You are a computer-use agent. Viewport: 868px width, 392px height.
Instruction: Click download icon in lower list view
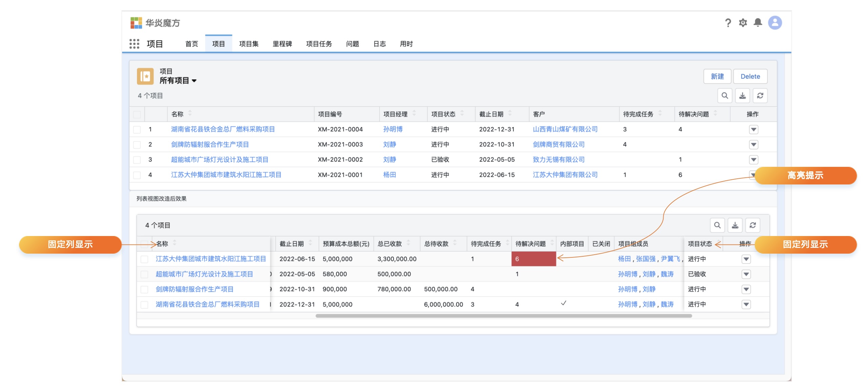[735, 225]
